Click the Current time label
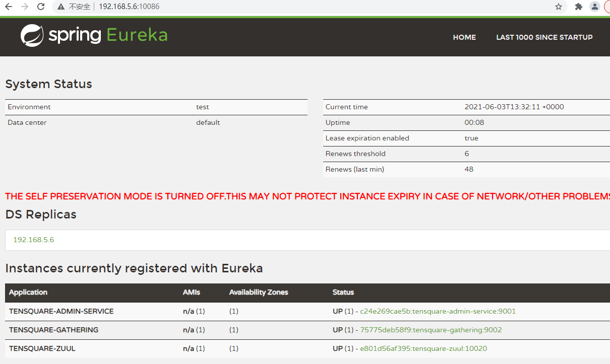This screenshot has width=610, height=364. tap(347, 107)
